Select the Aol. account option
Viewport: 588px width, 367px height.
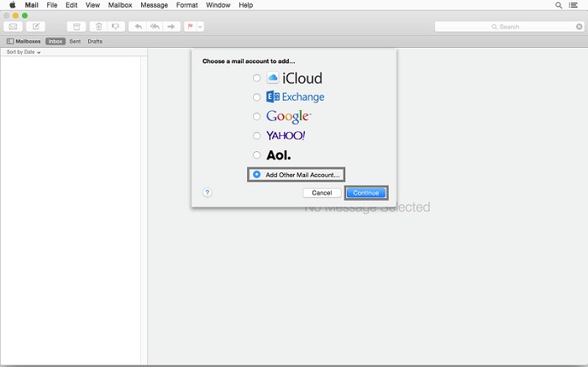pyautogui.click(x=256, y=155)
